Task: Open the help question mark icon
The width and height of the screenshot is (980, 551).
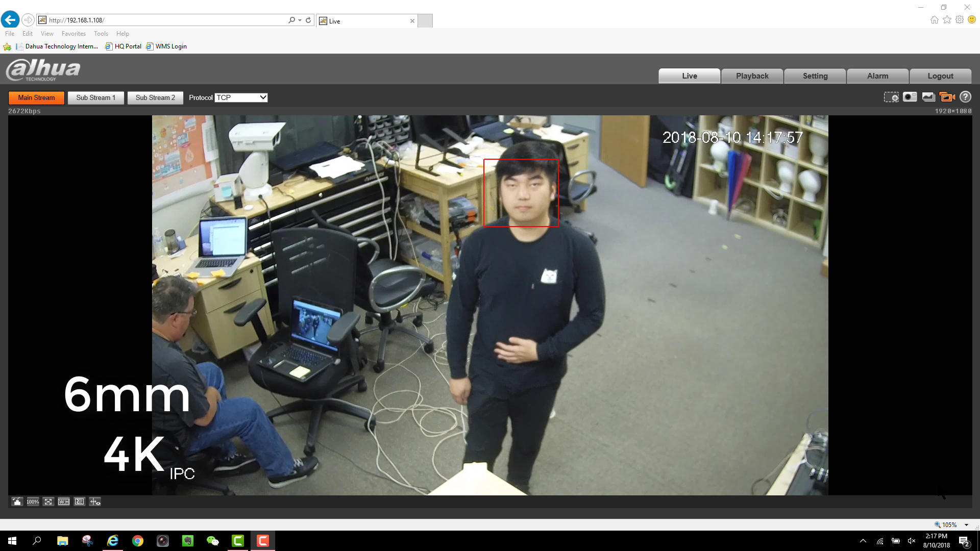Action: pos(965,97)
